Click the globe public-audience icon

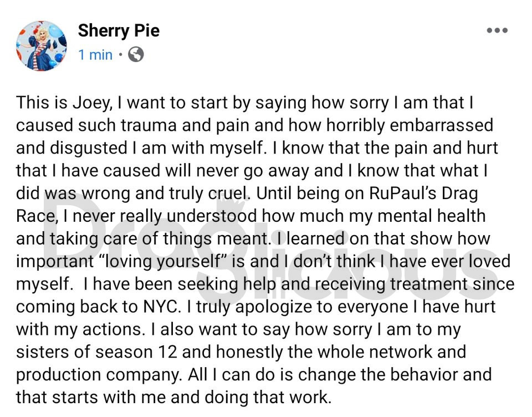click(x=136, y=54)
